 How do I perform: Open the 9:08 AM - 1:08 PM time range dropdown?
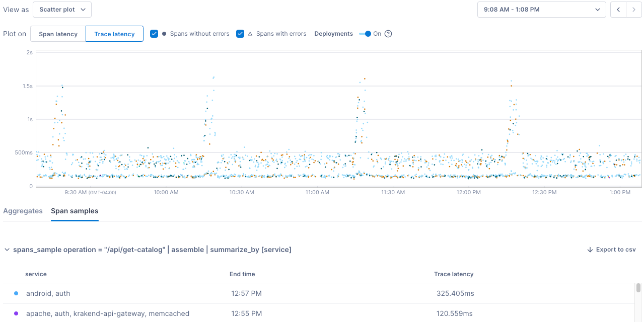(541, 10)
